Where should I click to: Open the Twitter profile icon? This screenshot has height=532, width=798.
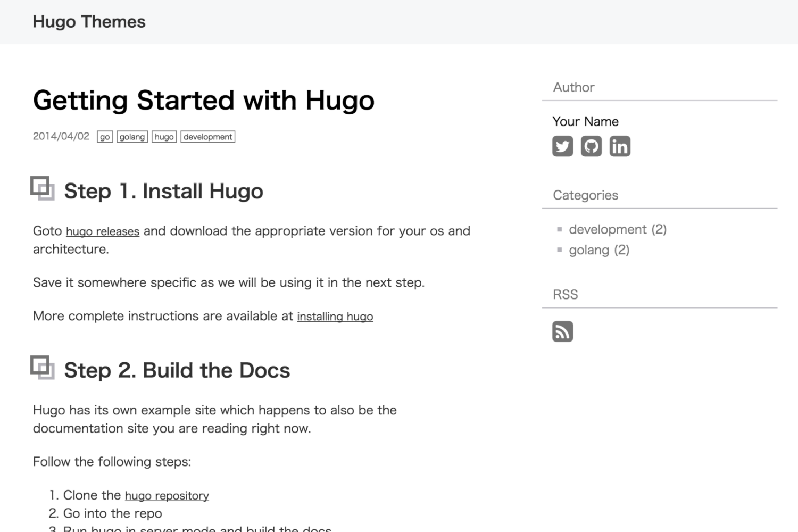pos(562,146)
